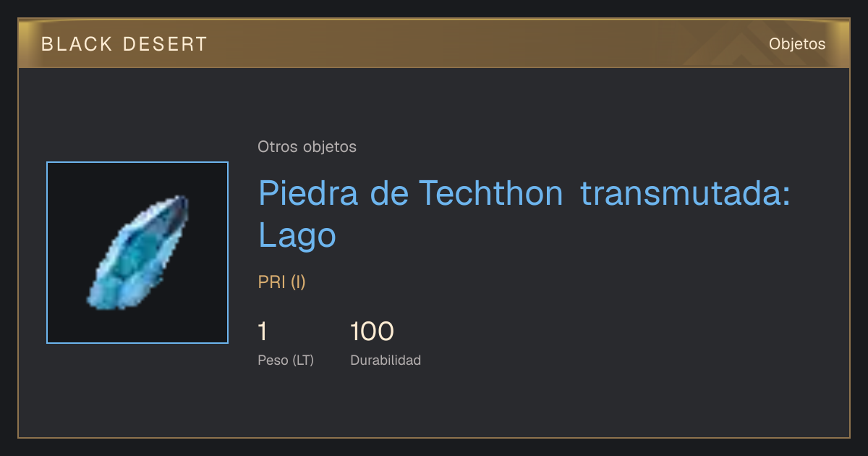Click the dark card body below the stats
Image resolution: width=868 pixels, height=456 pixels.
434,405
